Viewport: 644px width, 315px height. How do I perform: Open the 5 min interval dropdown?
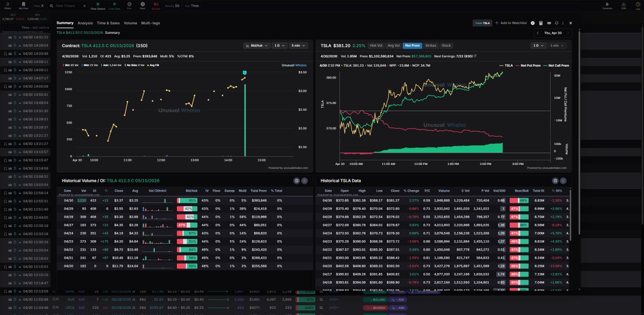[x=298, y=46]
